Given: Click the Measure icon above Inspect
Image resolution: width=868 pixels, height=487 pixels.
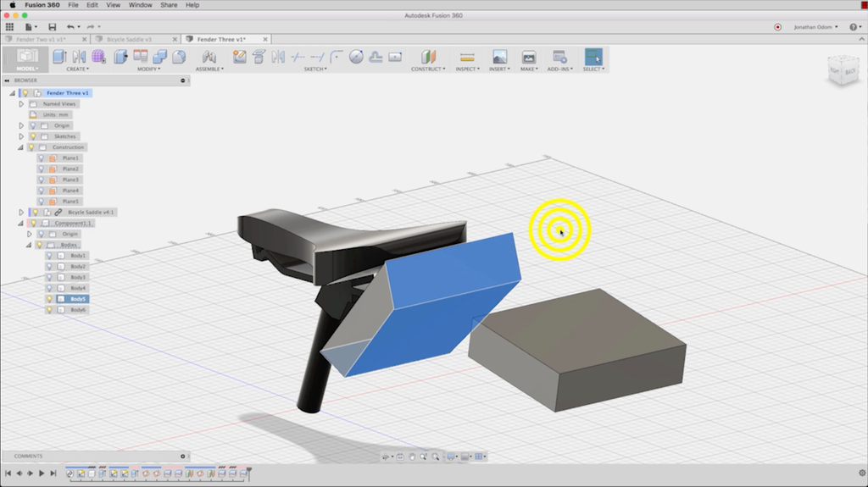Looking at the screenshot, I should coord(466,57).
